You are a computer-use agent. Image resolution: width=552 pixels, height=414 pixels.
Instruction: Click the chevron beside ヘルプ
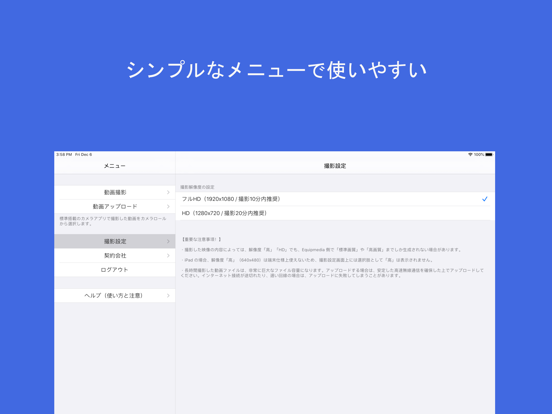pyautogui.click(x=168, y=295)
